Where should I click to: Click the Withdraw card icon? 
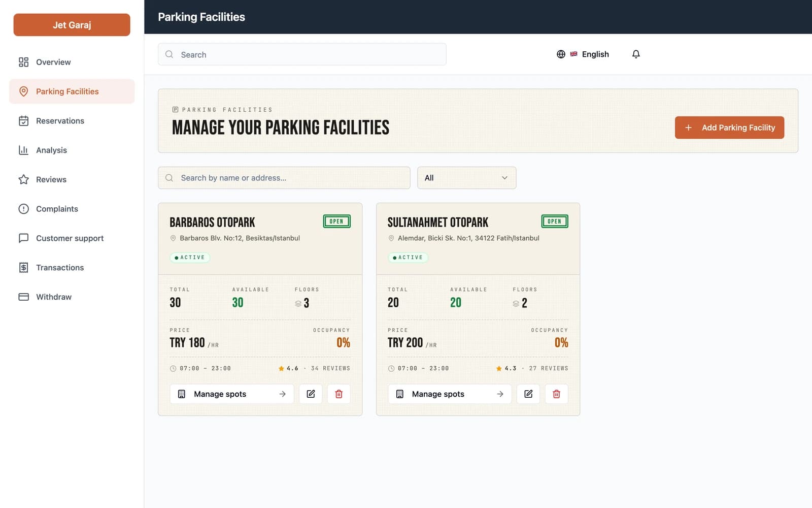coord(23,297)
